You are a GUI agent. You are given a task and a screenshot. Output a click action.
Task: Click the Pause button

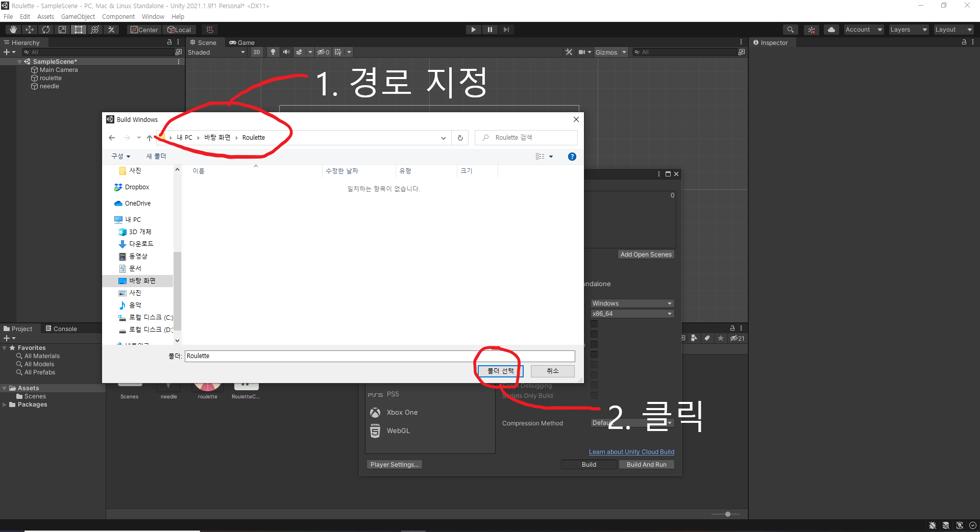(490, 30)
